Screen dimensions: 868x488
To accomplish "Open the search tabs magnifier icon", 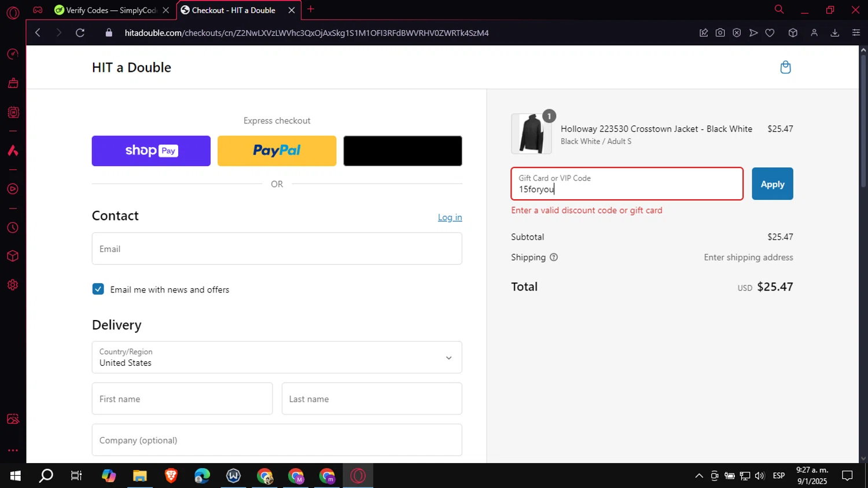I will coord(779,9).
